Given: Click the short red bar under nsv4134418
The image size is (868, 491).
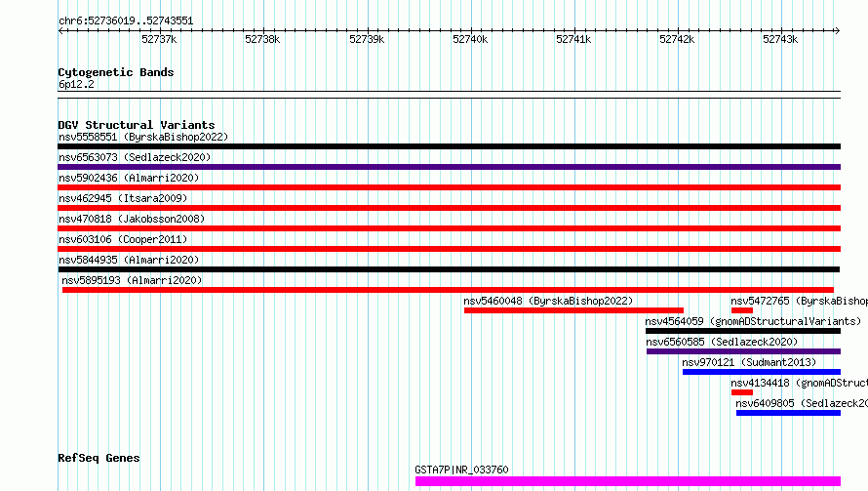Looking at the screenshot, I should (x=742, y=392).
